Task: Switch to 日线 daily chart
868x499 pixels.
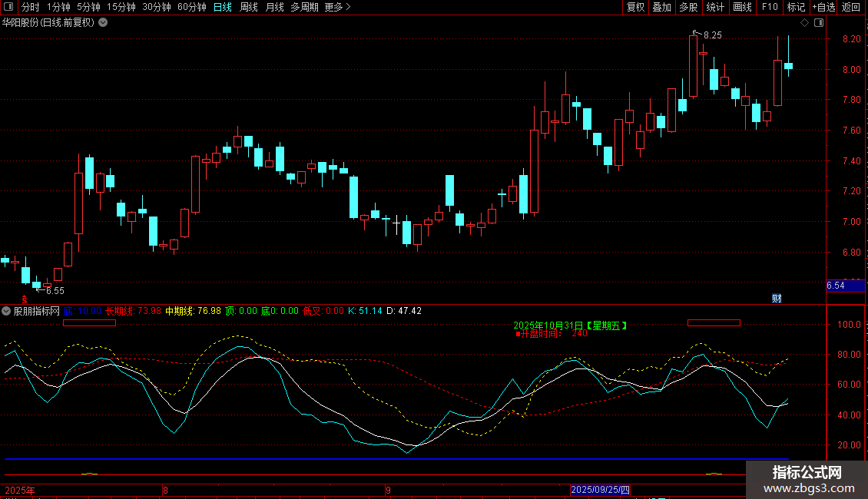Action: [223, 7]
